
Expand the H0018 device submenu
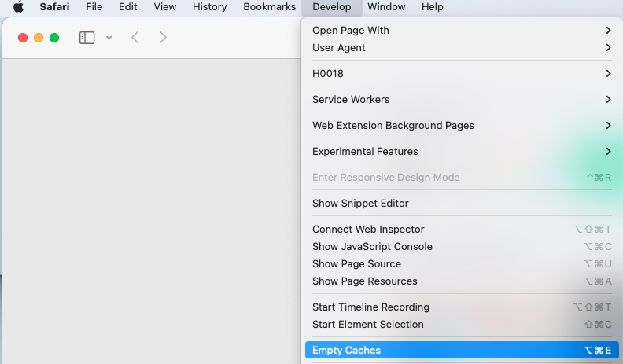tap(462, 73)
